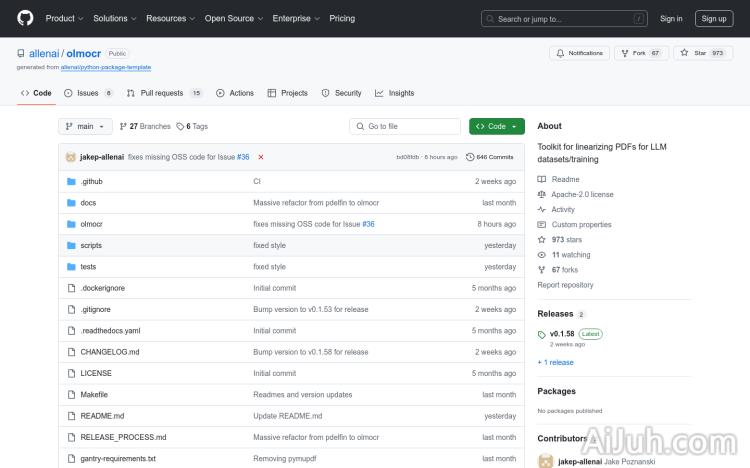The height and width of the screenshot is (468, 750).
Task: Open the .github folder
Action: 91,182
